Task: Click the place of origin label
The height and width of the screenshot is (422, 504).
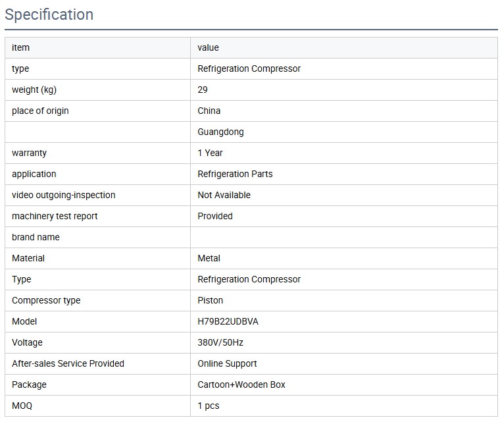Action: 40,111
